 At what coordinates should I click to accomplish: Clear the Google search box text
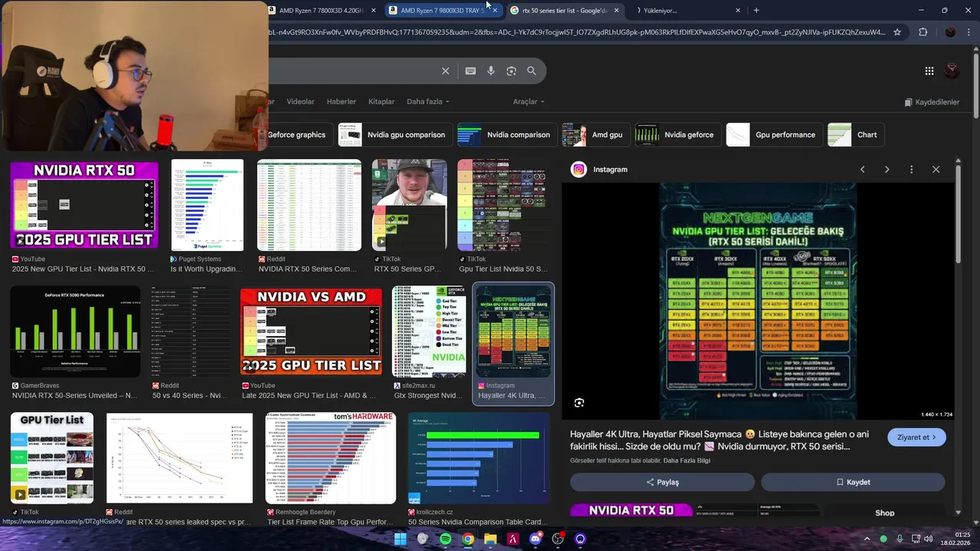tap(446, 70)
